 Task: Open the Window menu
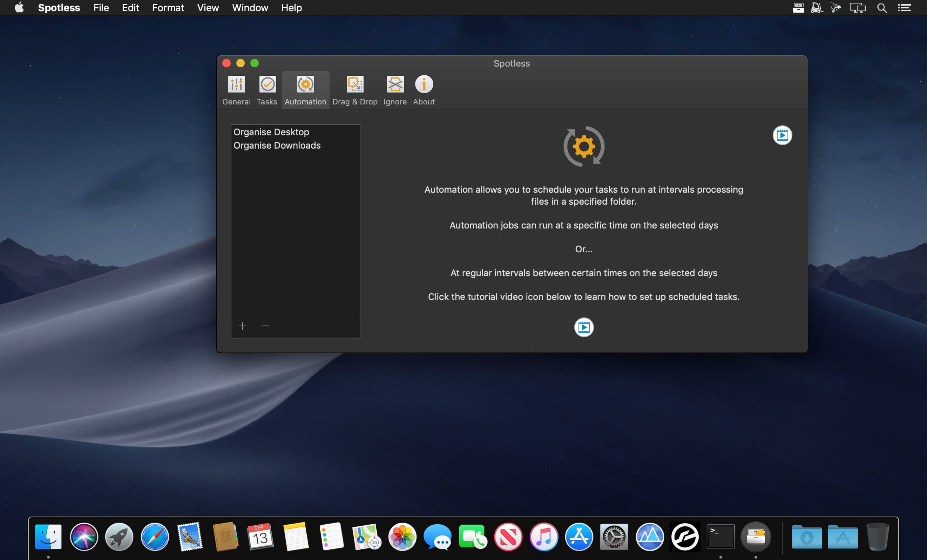click(250, 7)
